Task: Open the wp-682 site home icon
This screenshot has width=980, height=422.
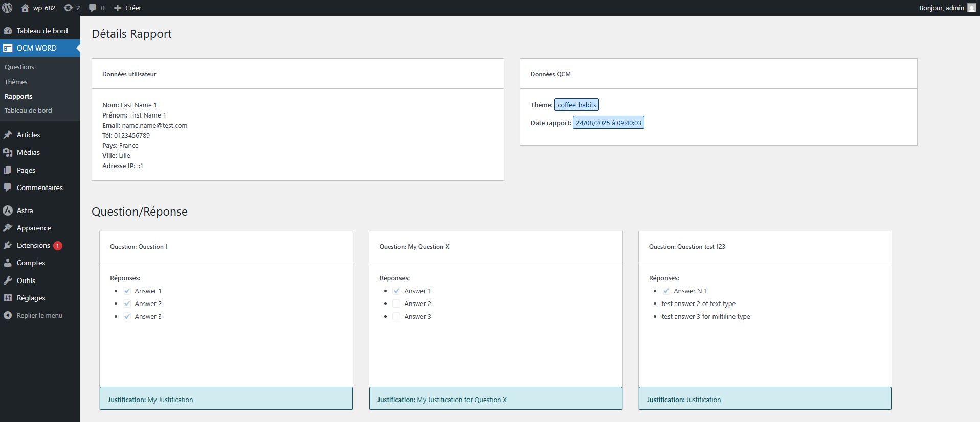Action: click(x=25, y=8)
